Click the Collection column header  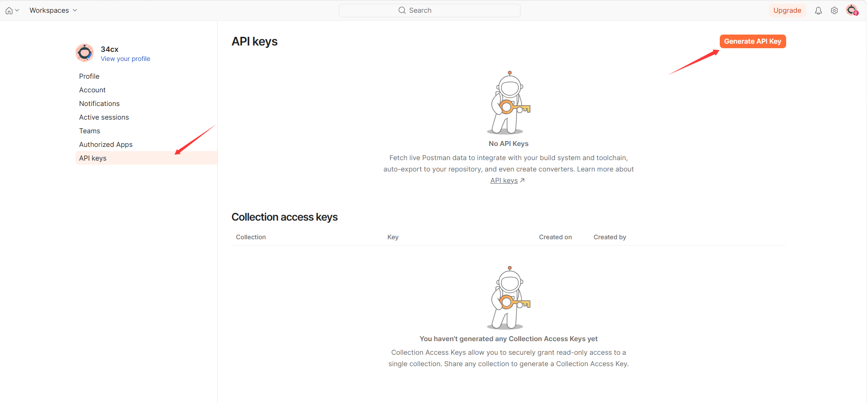click(251, 237)
